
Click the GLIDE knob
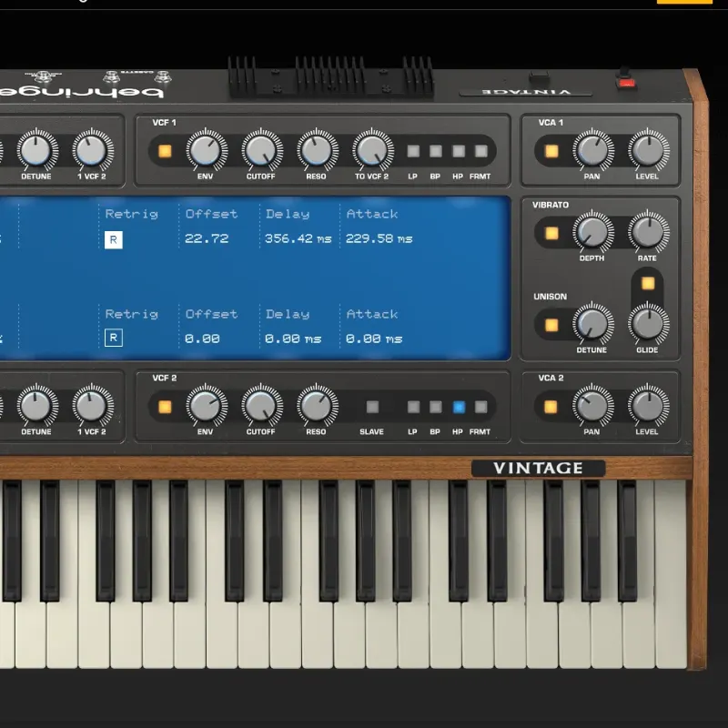click(x=648, y=323)
